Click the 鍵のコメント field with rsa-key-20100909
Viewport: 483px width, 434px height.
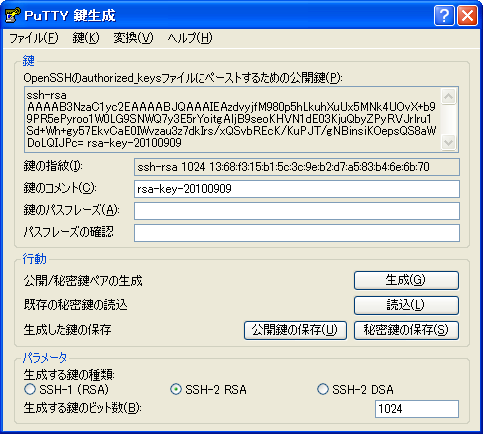tap(297, 189)
